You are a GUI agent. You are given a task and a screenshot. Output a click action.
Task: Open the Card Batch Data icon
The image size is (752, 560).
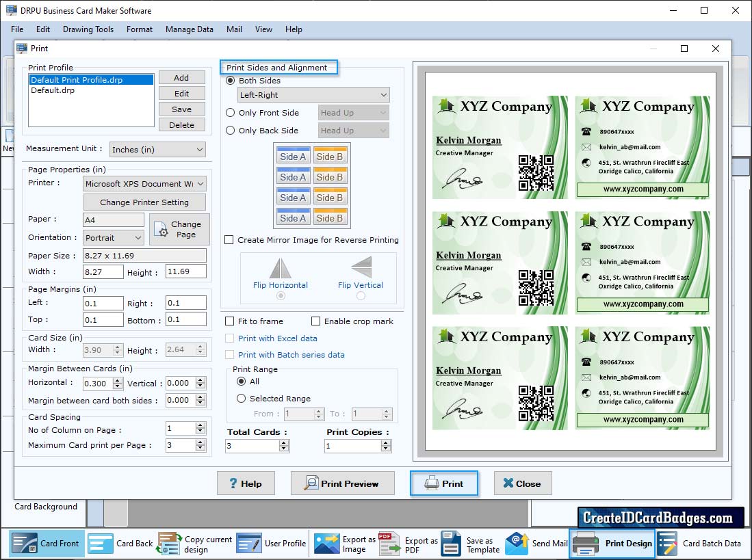(x=667, y=543)
